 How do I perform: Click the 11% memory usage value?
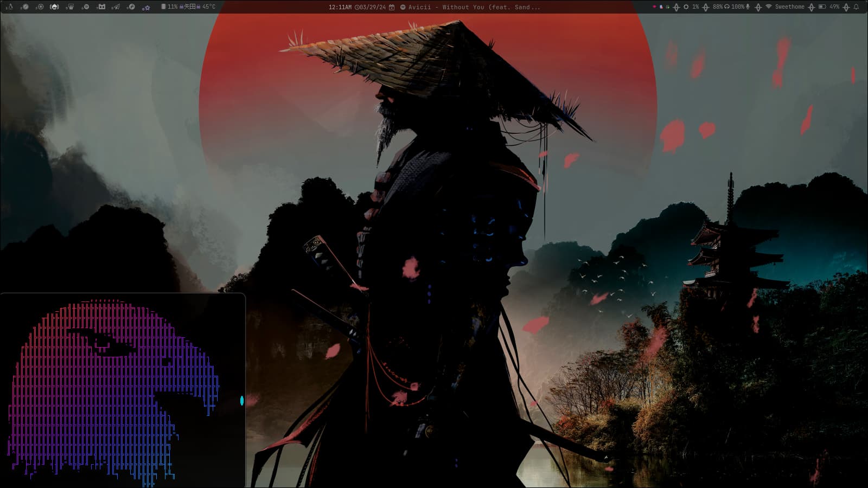pos(173,7)
